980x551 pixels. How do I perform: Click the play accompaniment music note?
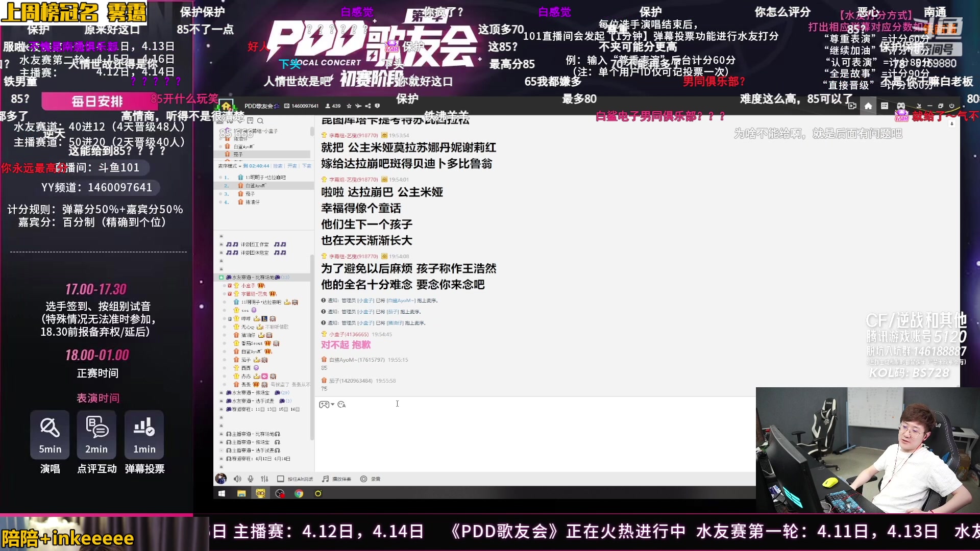click(x=325, y=479)
